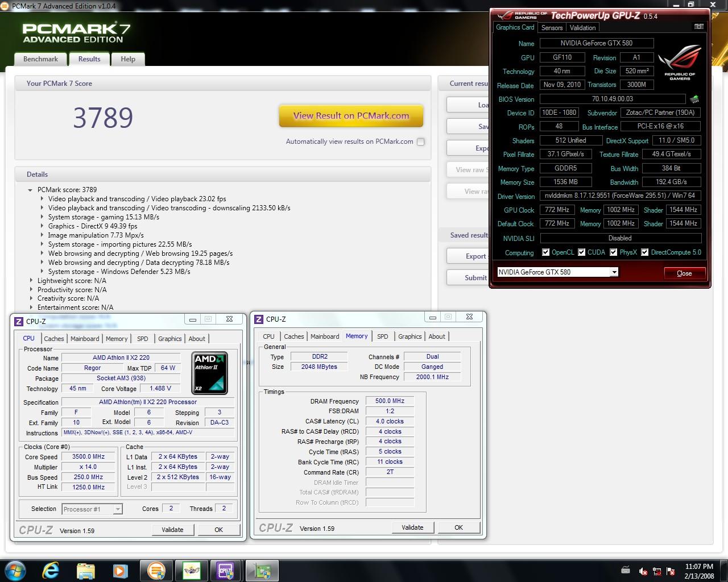Switch to the Benchmark tab in PCMark

[x=40, y=59]
